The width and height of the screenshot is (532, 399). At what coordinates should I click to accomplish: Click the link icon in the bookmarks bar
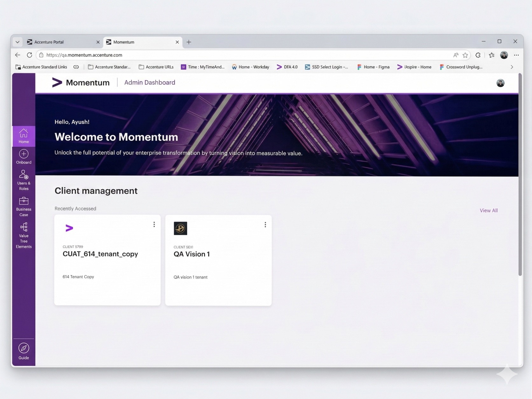coord(76,67)
